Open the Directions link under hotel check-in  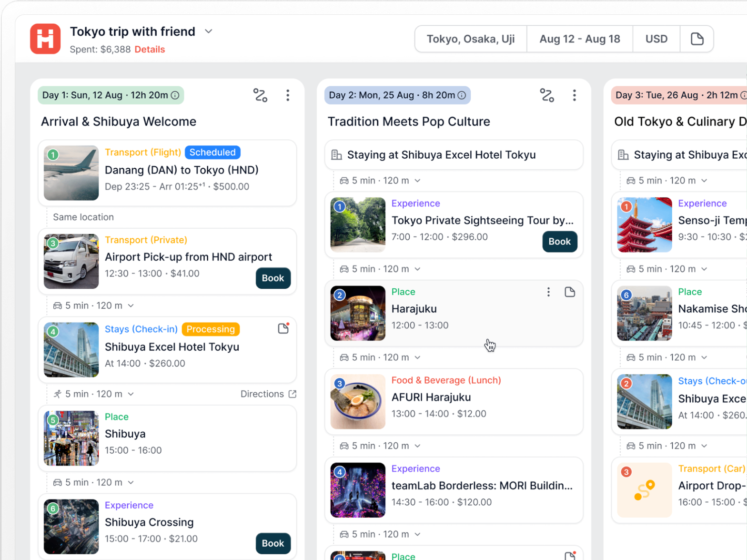coord(268,394)
